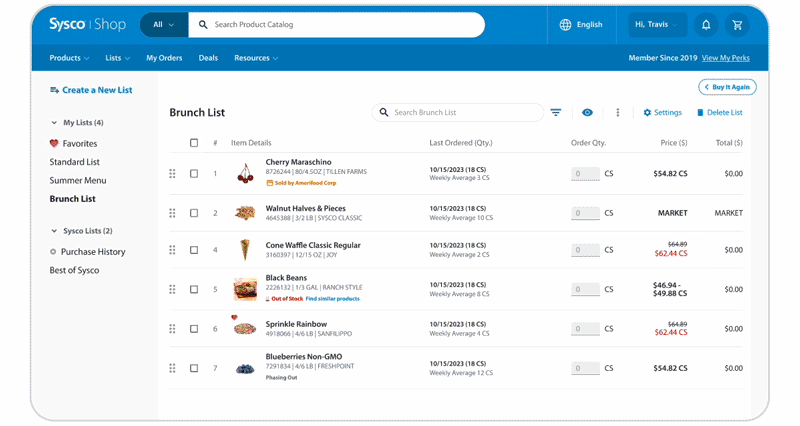Check the Black Beans checkbox
The image size is (800, 426).
pyautogui.click(x=194, y=289)
